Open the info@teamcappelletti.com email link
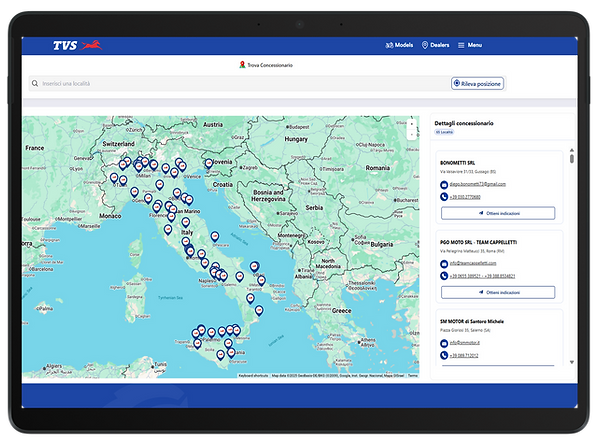Screen dimensions: 612x441 473,263
